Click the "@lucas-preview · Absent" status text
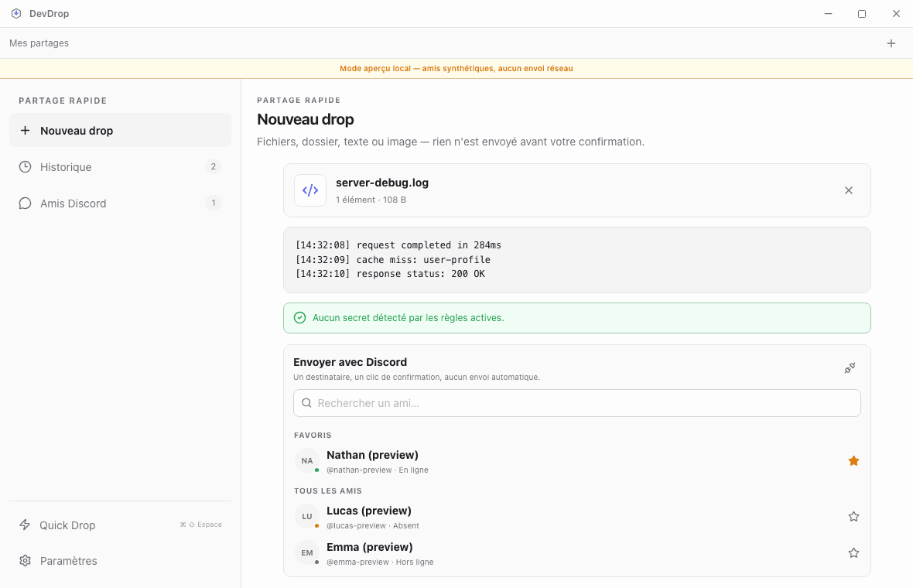Screen dimensions: 913x588 [373, 525]
